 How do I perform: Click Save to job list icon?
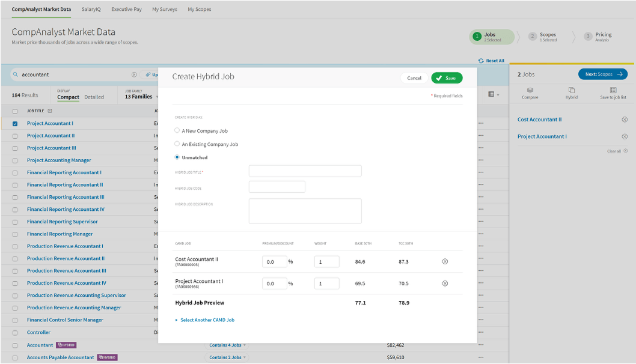613,90
